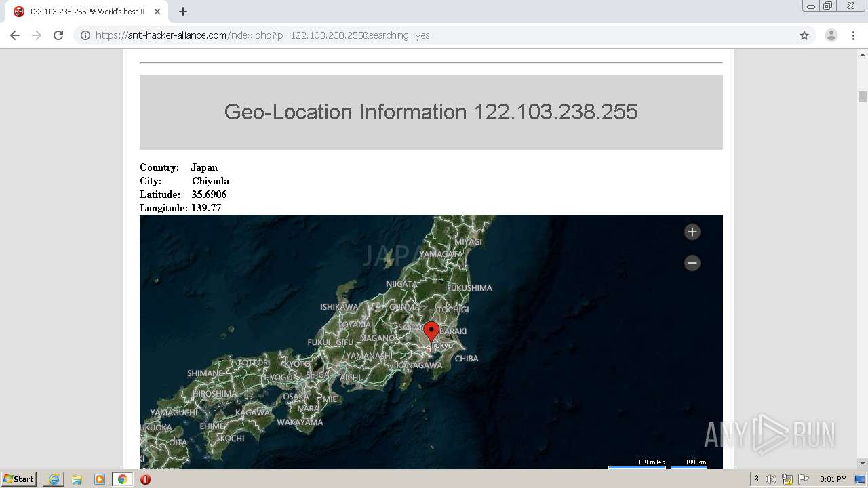The height and width of the screenshot is (488, 868).
Task: Open File Explorer folder icon in taskbar
Action: click(x=77, y=479)
